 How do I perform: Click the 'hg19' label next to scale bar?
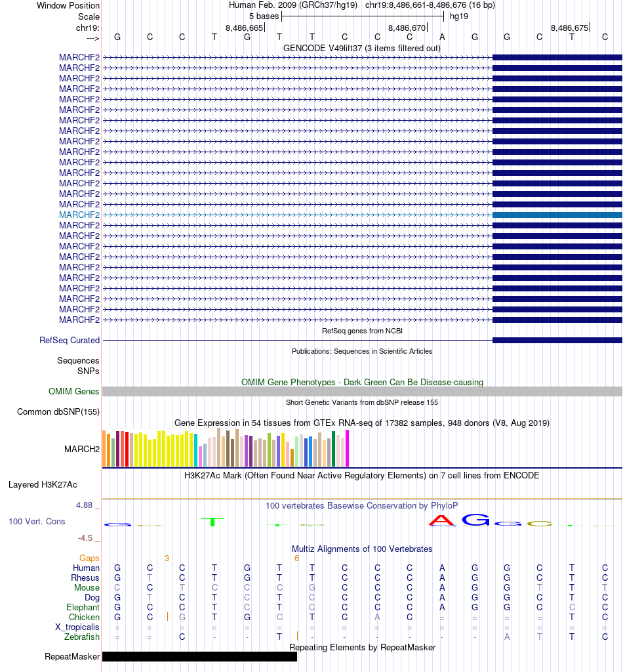coord(459,16)
